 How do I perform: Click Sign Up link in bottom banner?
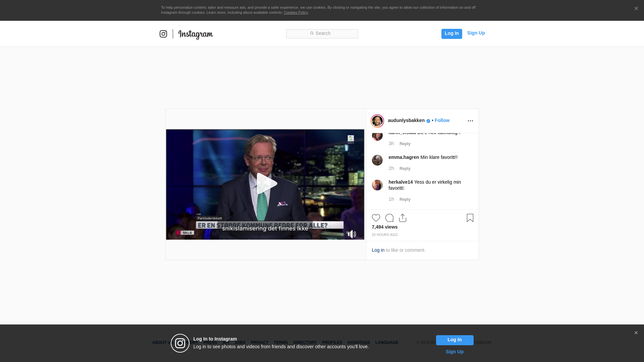[454, 352]
